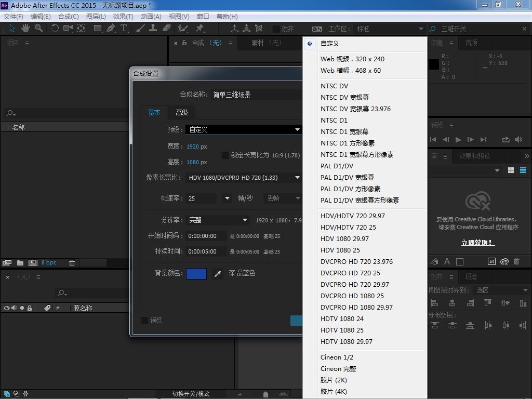This screenshot has width=532, height=399.
Task: Open the 分辨率 resolution dropdown showing 完整
Action: [218, 220]
